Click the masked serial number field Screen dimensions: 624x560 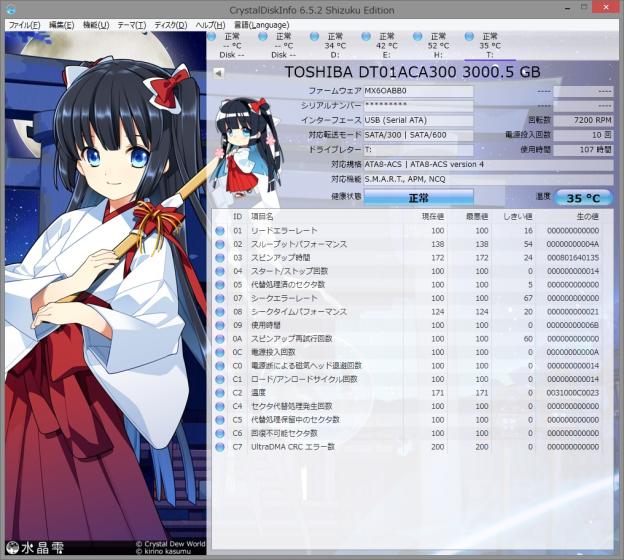point(419,105)
